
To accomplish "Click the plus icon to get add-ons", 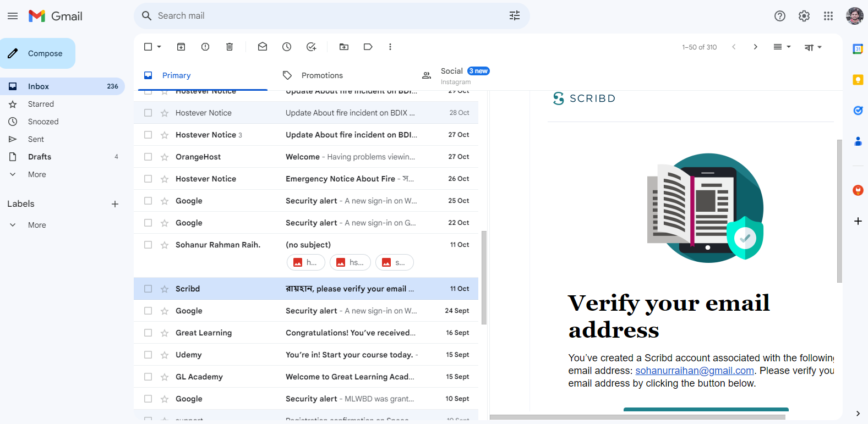I will coord(858,221).
